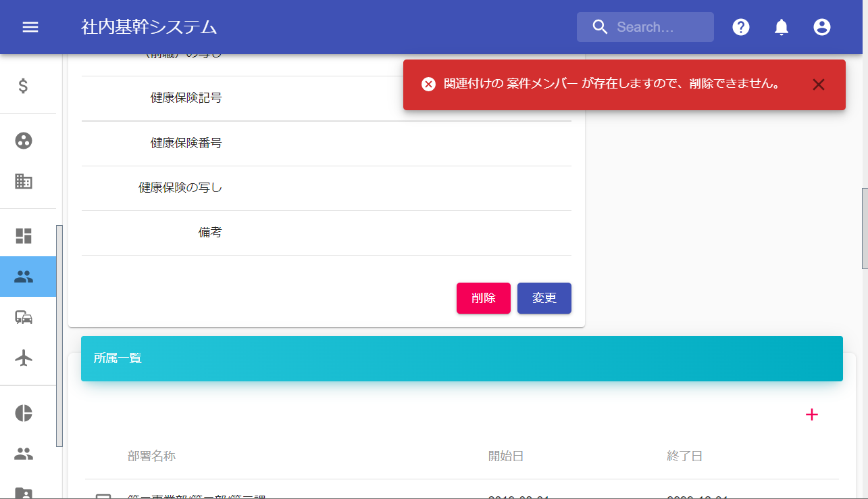The height and width of the screenshot is (499, 868).
Task: Click the 開始日 column header
Action: pos(506,456)
